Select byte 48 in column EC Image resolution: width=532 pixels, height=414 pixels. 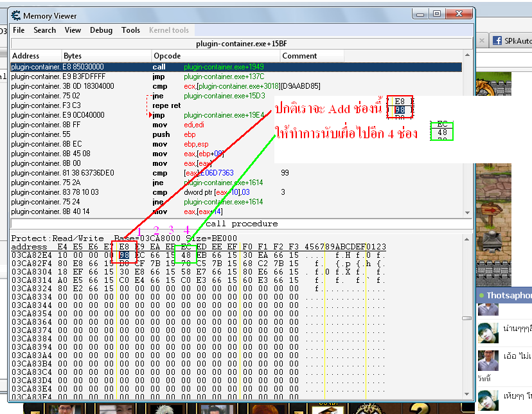(x=186, y=255)
